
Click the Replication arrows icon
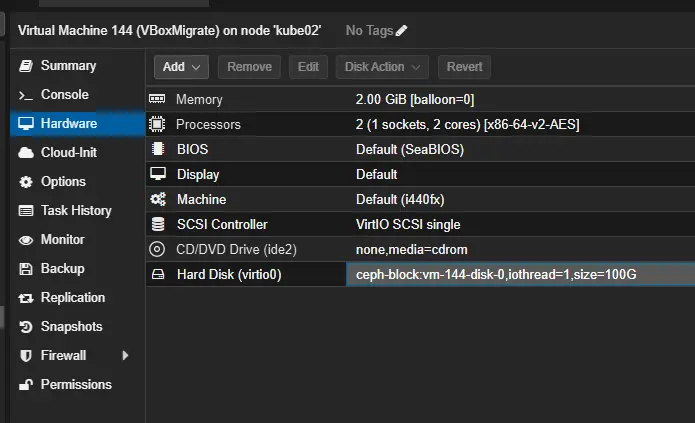click(x=26, y=298)
